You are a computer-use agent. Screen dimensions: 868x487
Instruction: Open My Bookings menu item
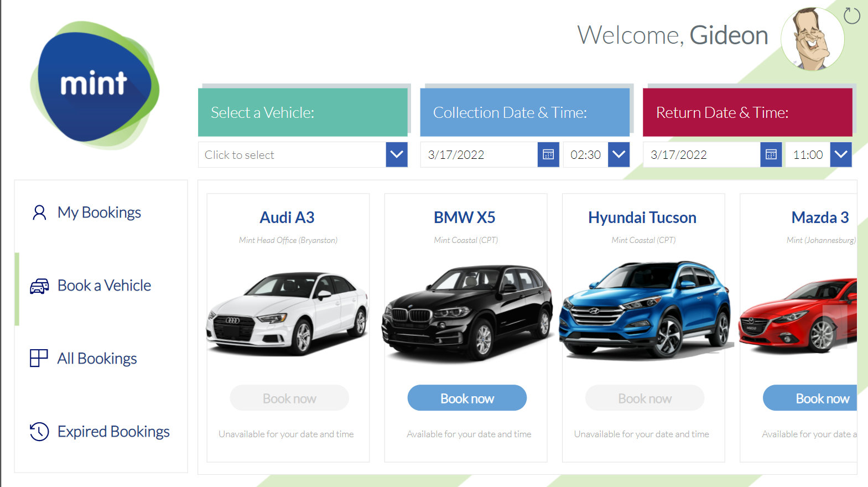[101, 213]
